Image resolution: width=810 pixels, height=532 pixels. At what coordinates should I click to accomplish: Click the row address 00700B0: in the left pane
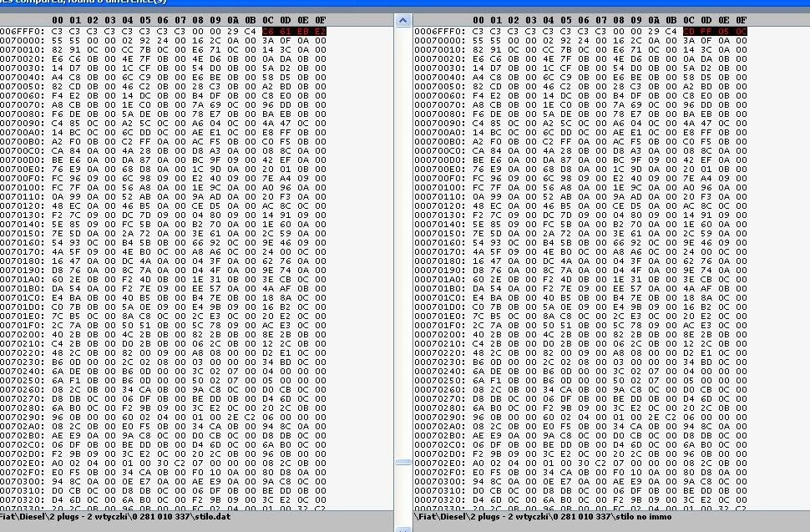coord(23,141)
